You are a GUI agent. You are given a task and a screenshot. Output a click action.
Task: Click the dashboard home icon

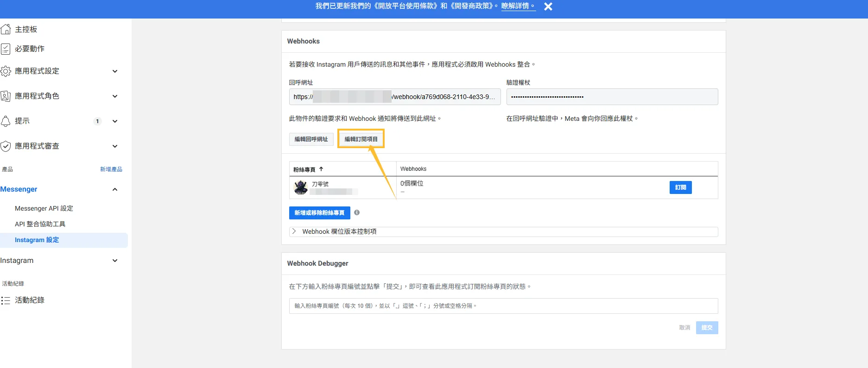coord(6,29)
